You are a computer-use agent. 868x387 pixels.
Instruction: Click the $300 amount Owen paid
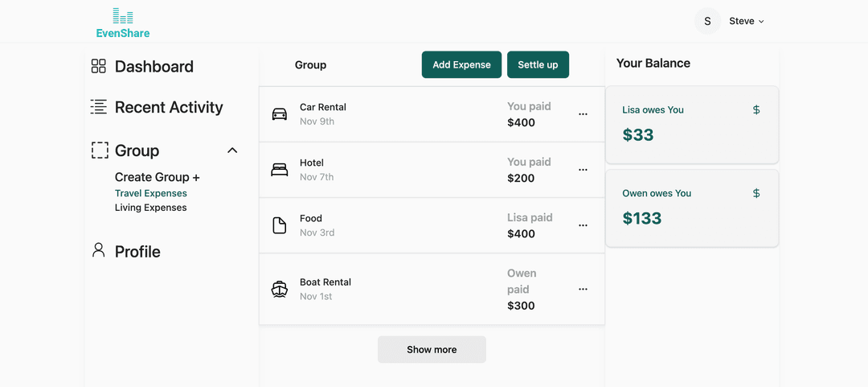coord(521,306)
